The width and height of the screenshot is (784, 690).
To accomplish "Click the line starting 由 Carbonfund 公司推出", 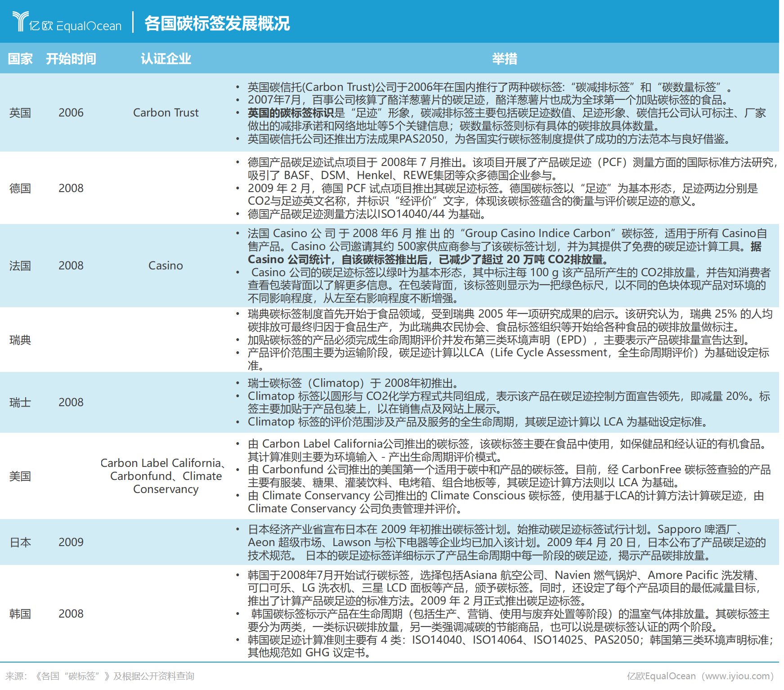I will pyautogui.click(x=509, y=470).
